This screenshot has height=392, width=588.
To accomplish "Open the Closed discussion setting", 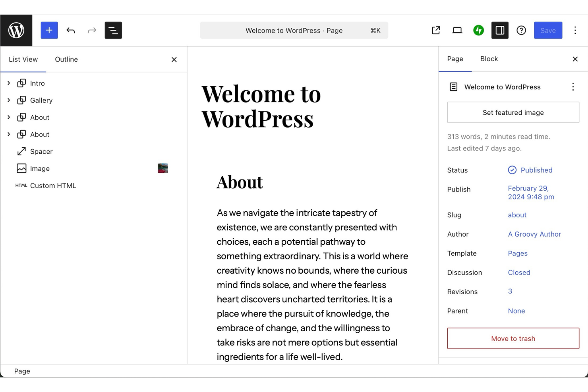I will tap(519, 272).
